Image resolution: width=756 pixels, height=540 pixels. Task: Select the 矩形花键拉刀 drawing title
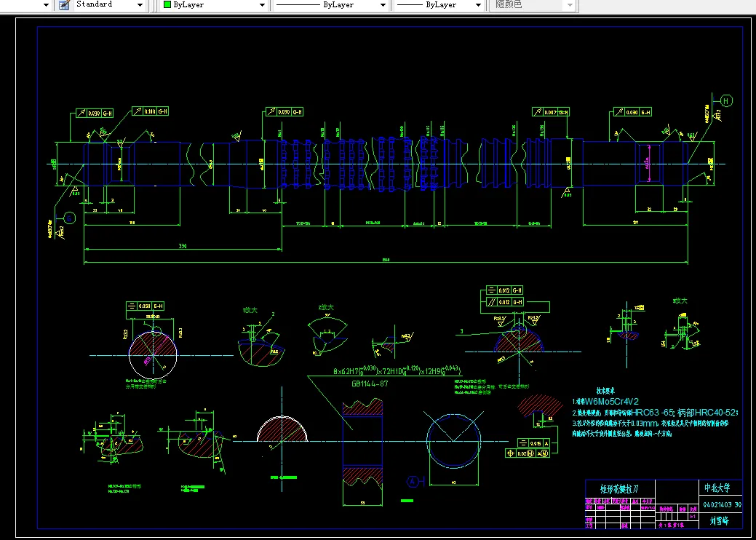pos(618,488)
